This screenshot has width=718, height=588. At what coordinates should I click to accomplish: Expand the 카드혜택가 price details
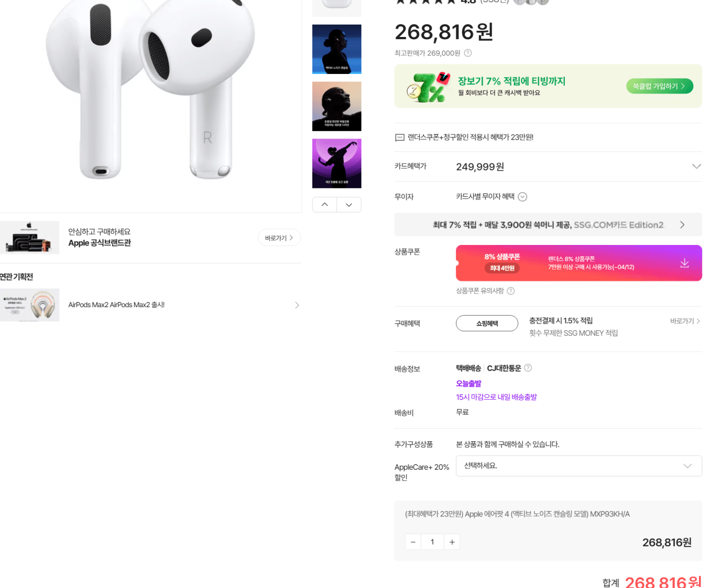coord(696,166)
